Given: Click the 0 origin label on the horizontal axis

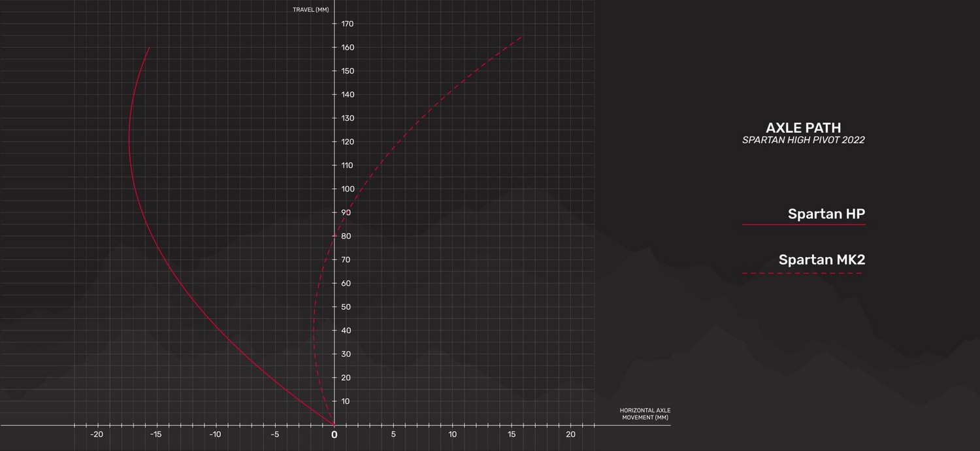Looking at the screenshot, I should point(335,435).
